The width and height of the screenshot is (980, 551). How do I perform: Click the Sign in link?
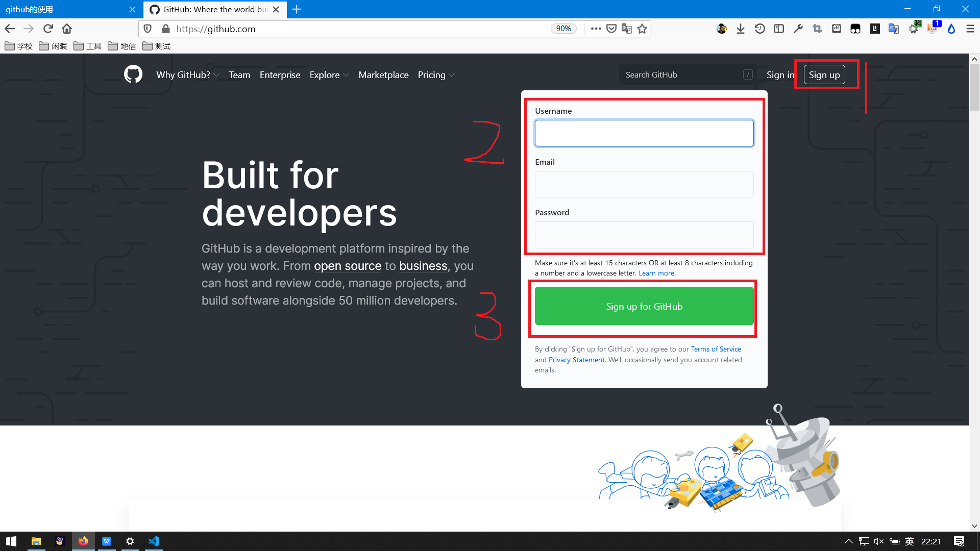(x=780, y=75)
